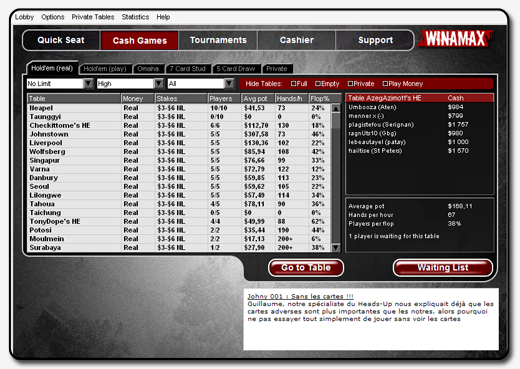The image size is (520, 369).
Task: Select the Surabaya table row
Action: (x=179, y=247)
